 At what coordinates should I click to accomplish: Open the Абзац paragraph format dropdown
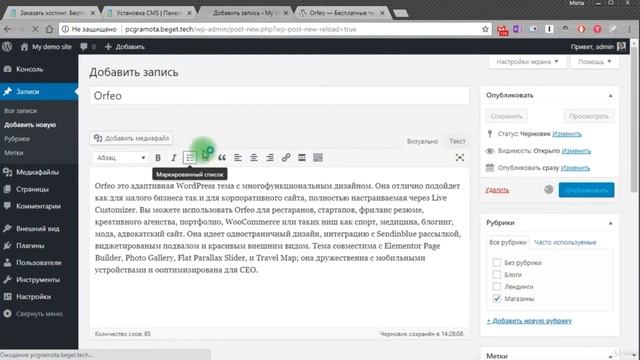120,158
